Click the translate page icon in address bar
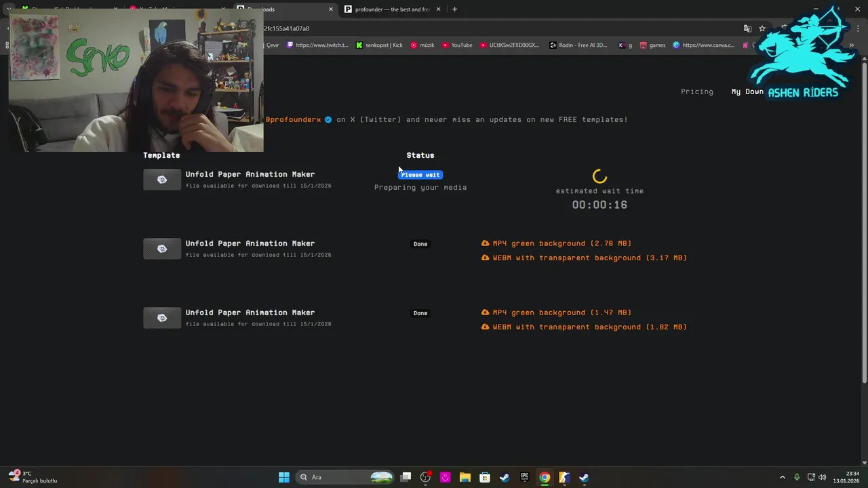Viewport: 868px width, 488px height. [747, 28]
